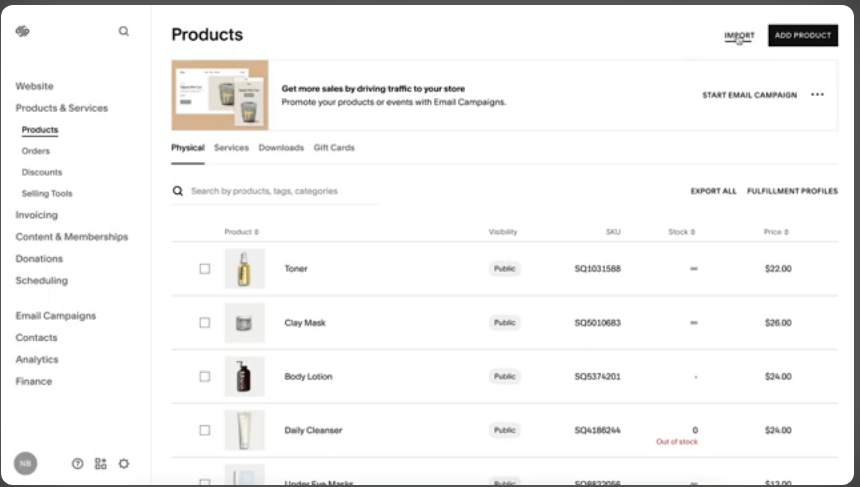Click the SKU column header

click(x=613, y=232)
